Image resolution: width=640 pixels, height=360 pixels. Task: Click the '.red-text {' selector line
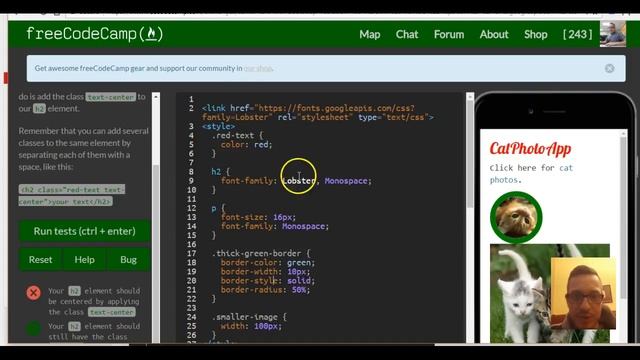tap(238, 136)
